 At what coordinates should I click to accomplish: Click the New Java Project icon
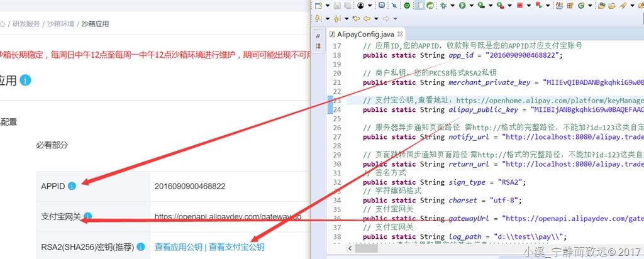pyautogui.click(x=559, y=5)
